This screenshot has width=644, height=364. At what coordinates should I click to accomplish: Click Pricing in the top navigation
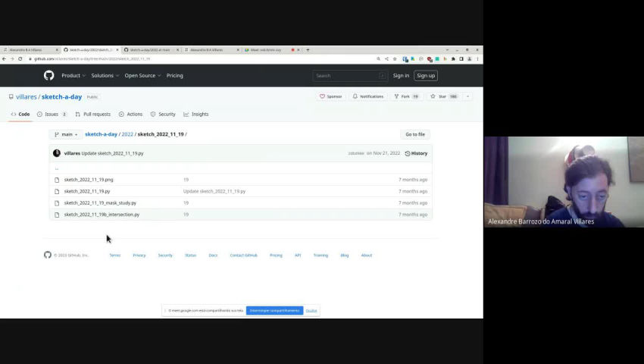coord(174,76)
